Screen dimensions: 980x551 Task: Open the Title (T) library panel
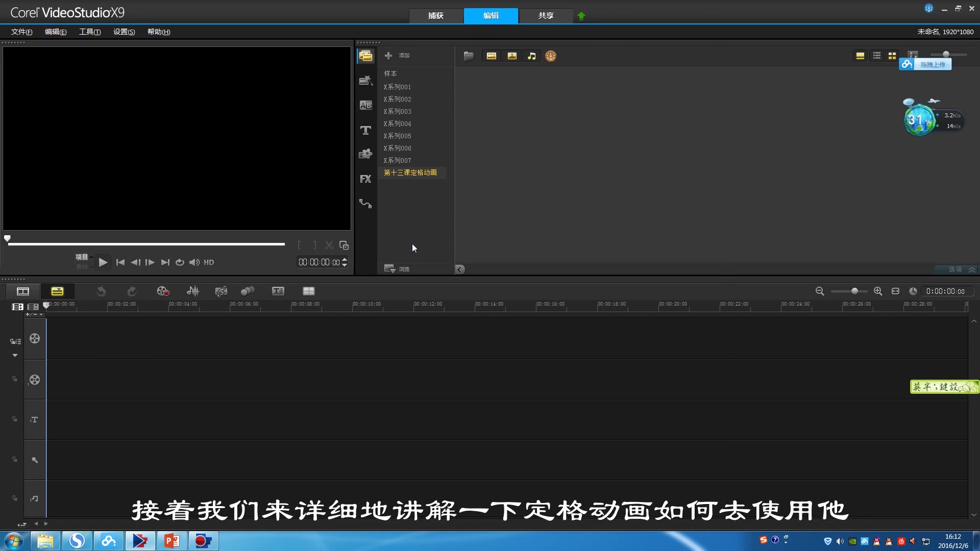tap(365, 130)
